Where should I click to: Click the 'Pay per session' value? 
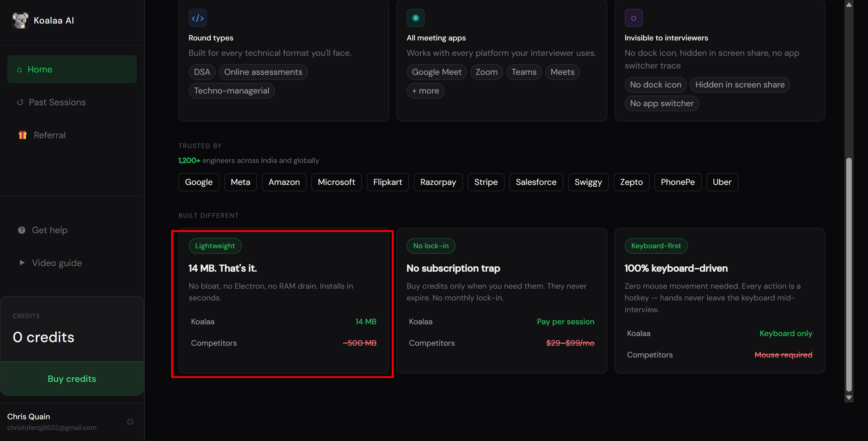click(x=565, y=322)
